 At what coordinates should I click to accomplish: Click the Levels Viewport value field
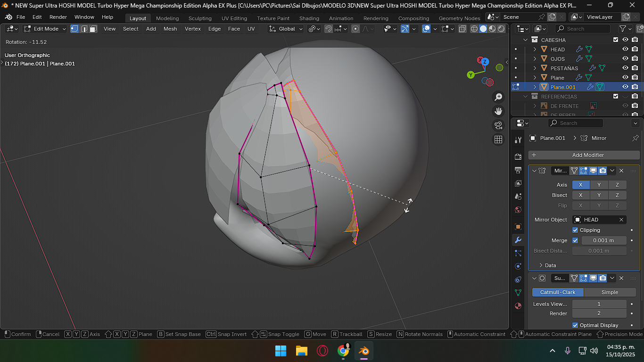pos(599,304)
